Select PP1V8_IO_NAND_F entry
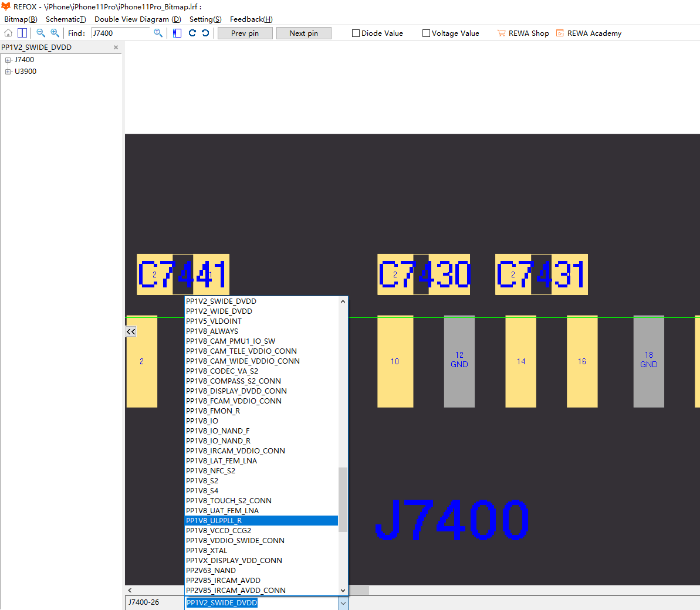Screen dimensions: 700x610 click(261, 431)
